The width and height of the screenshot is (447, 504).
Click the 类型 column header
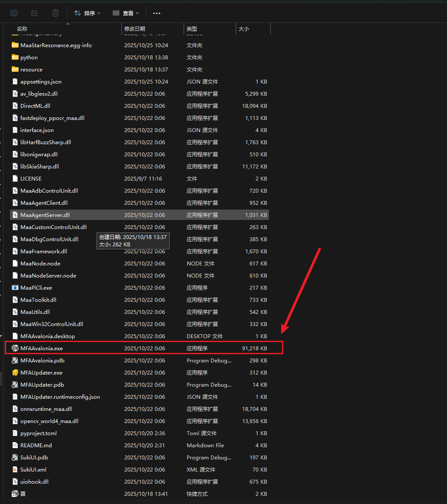point(192,29)
